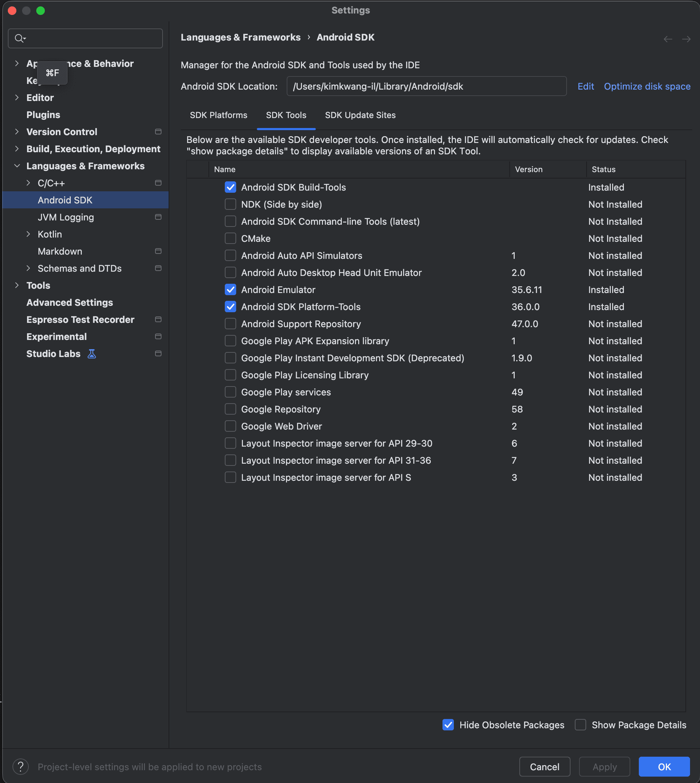Click project-level icon beside Espresso Test Recorder
700x783 pixels.
[158, 319]
